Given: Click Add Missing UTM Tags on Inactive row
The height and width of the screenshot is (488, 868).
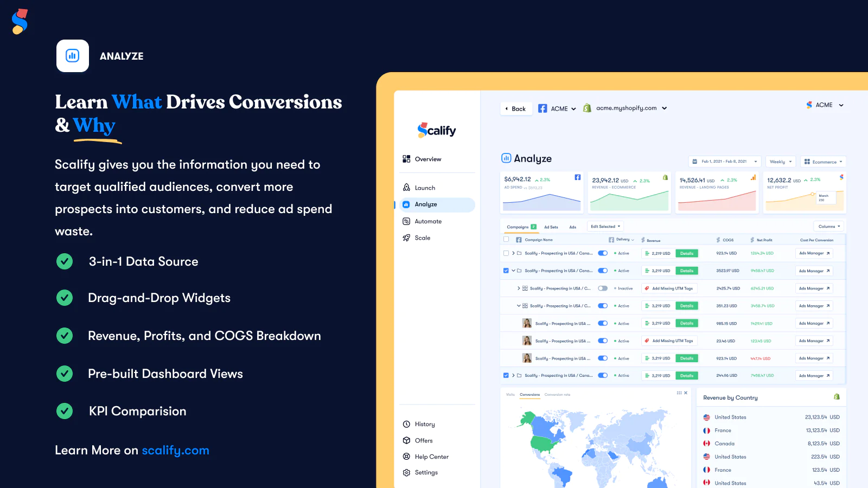Looking at the screenshot, I should [x=669, y=288].
